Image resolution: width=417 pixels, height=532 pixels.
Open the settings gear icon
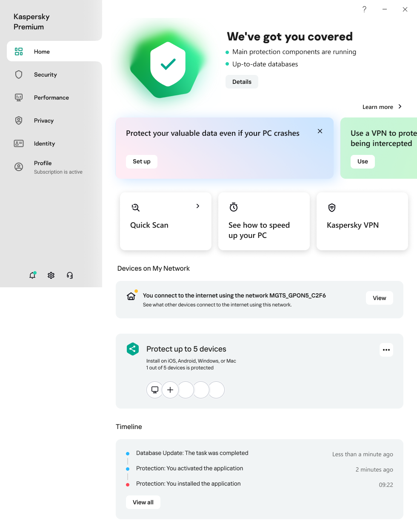(x=51, y=275)
